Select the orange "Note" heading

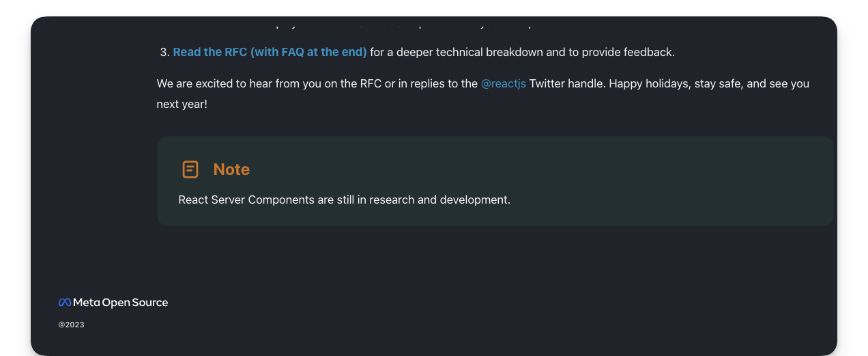click(231, 169)
